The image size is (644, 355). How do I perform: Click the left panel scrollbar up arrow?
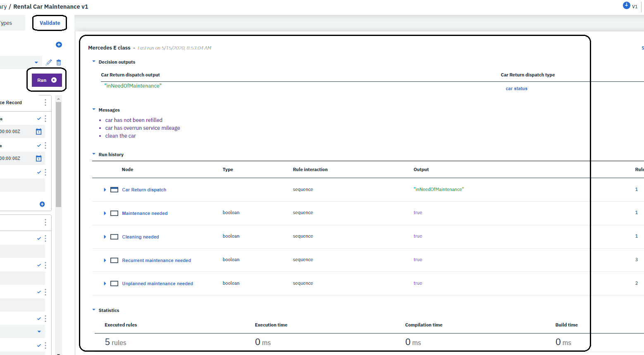[x=58, y=99]
